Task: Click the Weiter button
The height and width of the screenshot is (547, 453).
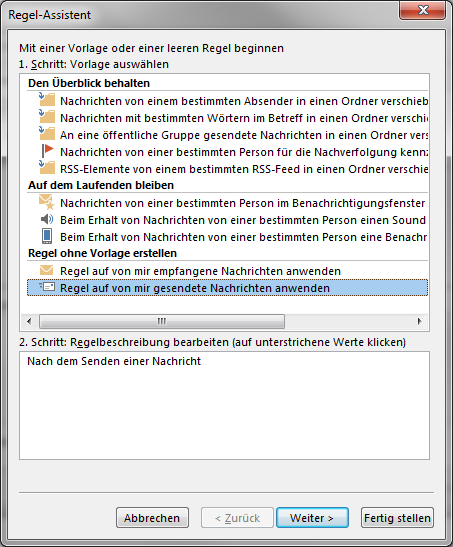Action: tap(312, 518)
